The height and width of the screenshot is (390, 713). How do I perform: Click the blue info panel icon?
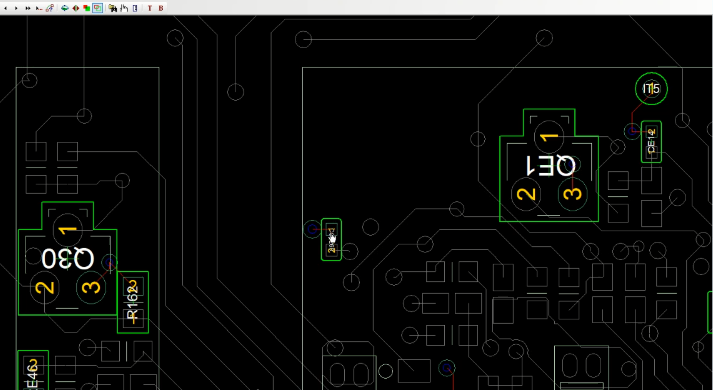coord(135,8)
